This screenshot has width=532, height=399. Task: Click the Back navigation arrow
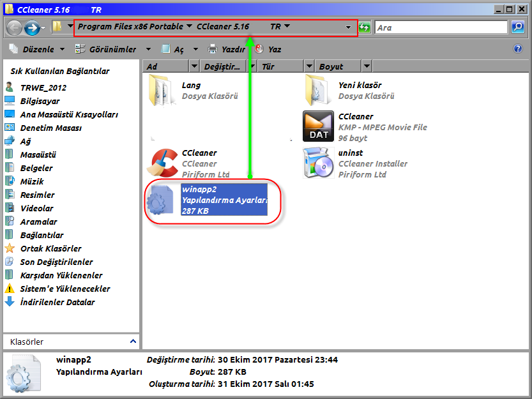point(14,27)
